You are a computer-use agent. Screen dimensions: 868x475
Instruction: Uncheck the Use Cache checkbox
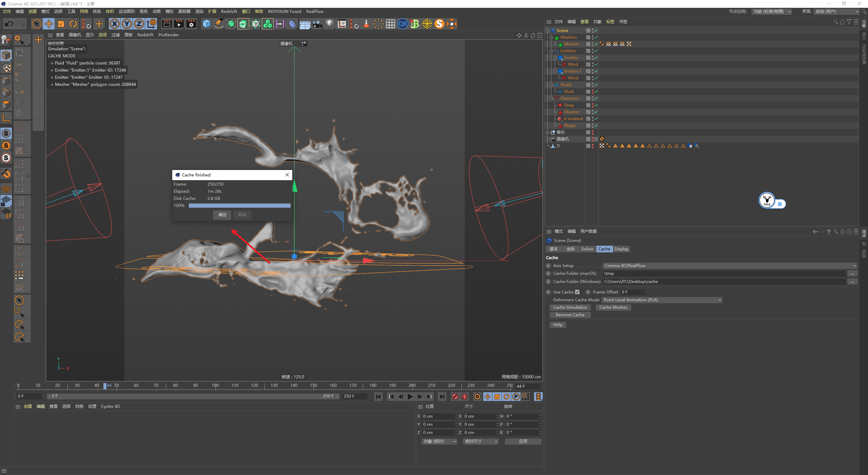tap(577, 292)
